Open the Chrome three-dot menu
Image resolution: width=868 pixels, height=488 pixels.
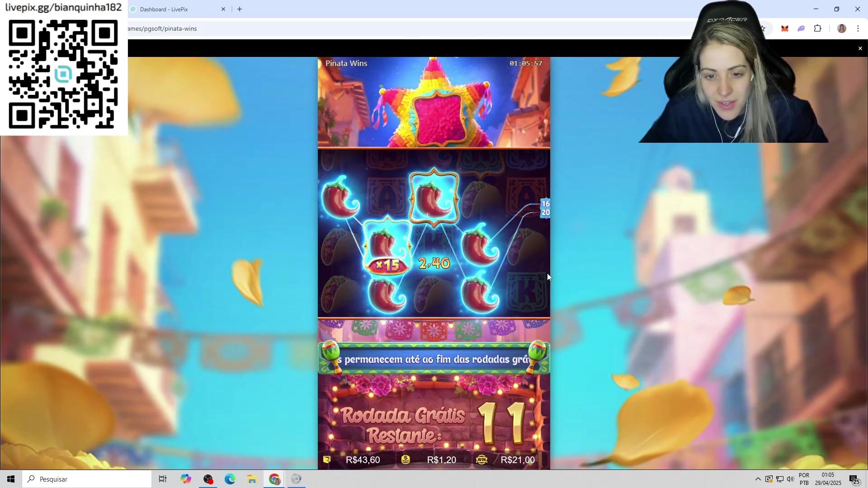[858, 28]
